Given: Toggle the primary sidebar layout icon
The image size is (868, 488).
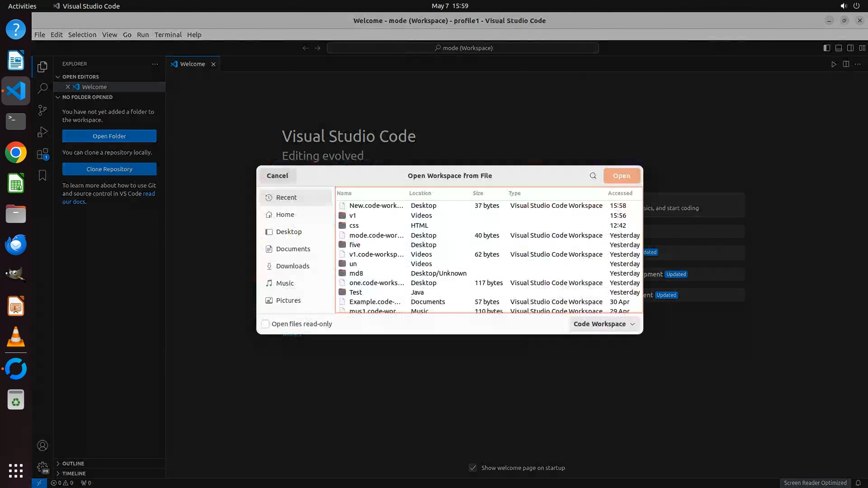Looking at the screenshot, I should click(826, 48).
